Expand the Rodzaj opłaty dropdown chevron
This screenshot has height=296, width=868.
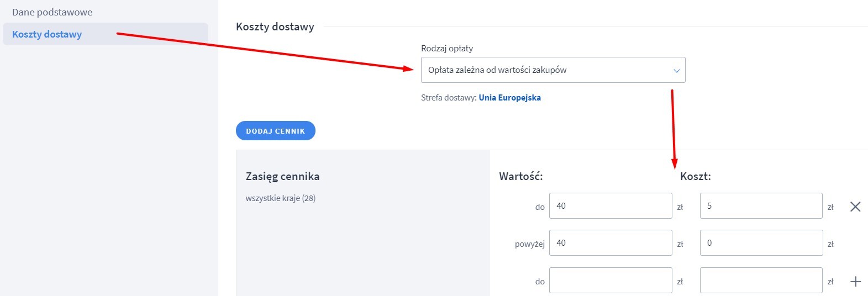coord(676,71)
